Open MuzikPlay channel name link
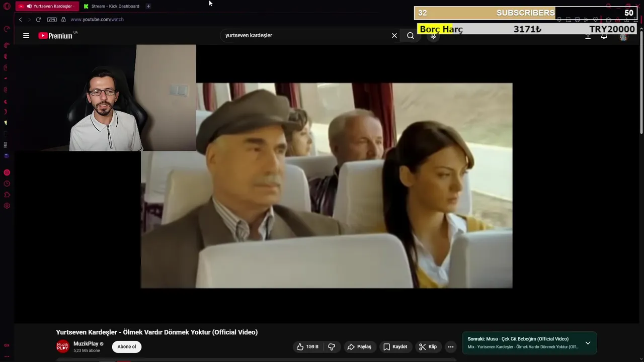644x362 pixels. pyautogui.click(x=86, y=344)
